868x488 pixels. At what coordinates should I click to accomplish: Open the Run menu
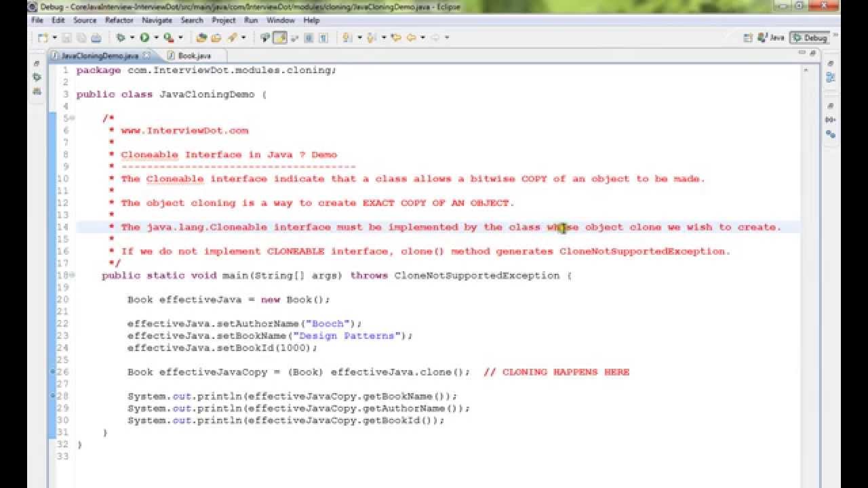251,20
